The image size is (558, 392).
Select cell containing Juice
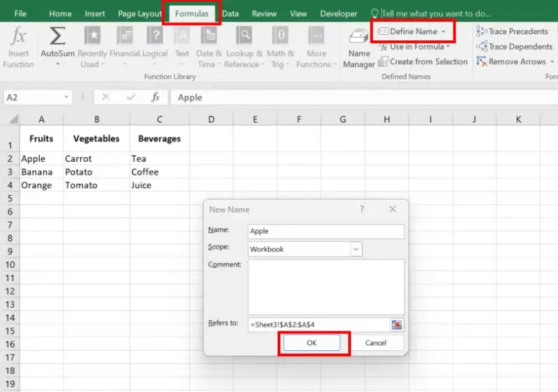tap(160, 186)
